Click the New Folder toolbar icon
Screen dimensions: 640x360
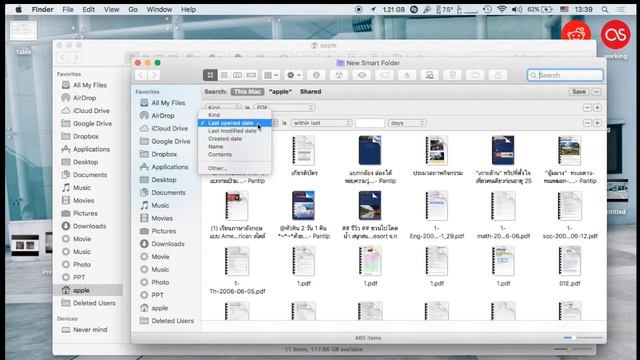475,75
